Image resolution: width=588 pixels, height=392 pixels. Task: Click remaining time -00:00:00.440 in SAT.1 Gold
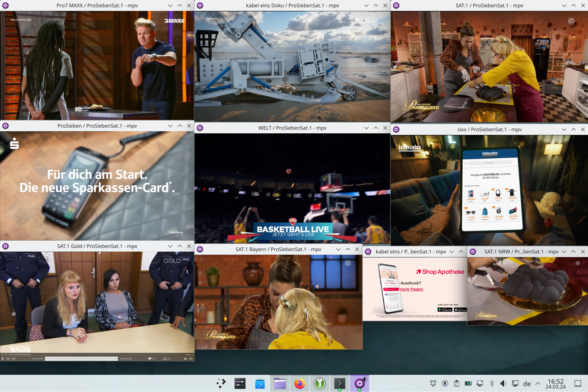pos(126,359)
